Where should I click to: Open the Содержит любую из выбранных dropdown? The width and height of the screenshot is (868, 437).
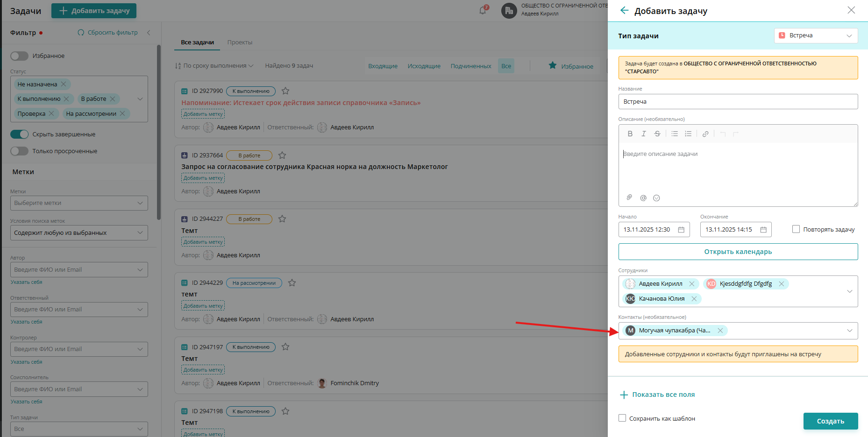(x=79, y=233)
